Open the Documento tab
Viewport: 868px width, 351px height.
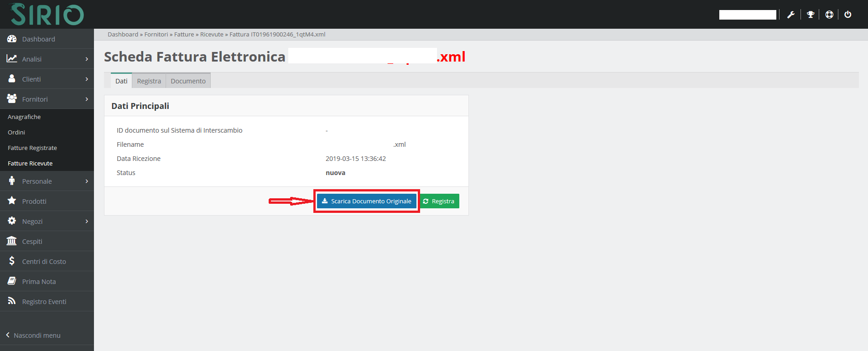pos(188,81)
